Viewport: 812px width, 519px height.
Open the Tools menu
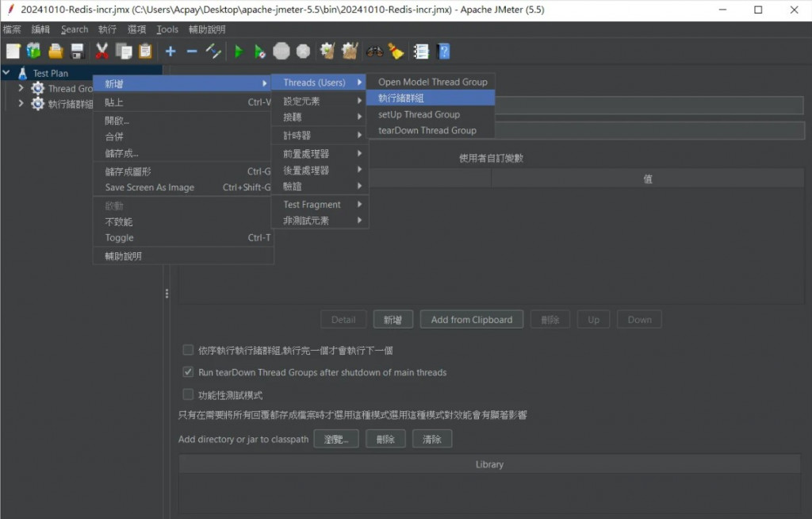(x=167, y=29)
